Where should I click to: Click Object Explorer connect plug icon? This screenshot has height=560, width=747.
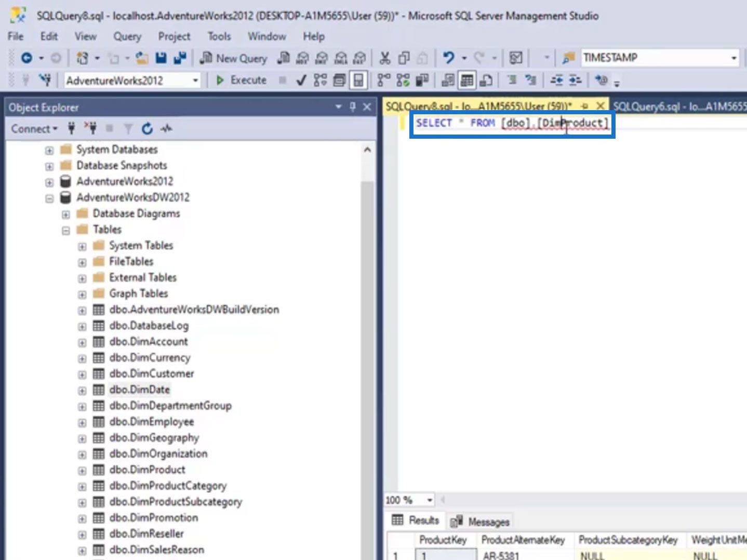click(72, 128)
